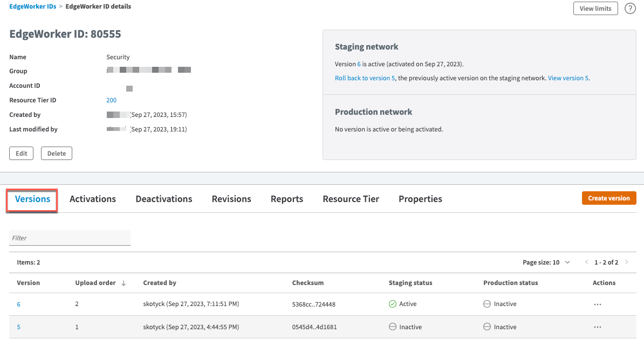This screenshot has width=644, height=354.
Task: Open actions menu for version 6
Action: pyautogui.click(x=597, y=304)
